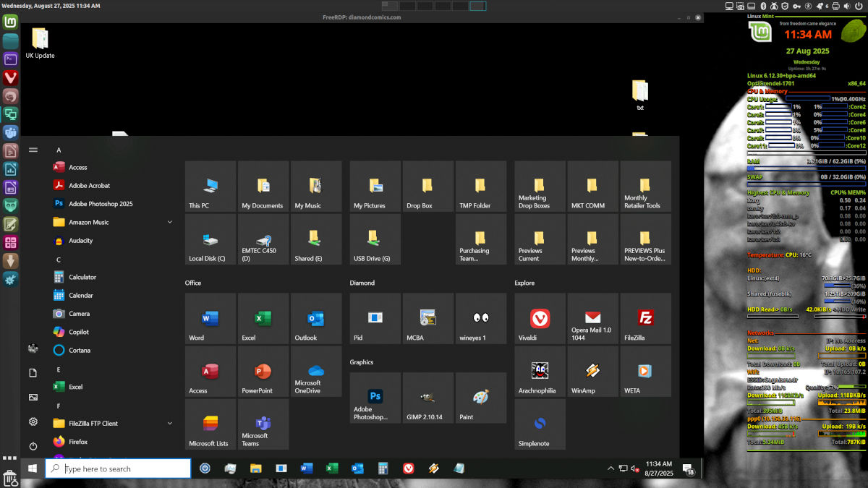Click the Vivaldi icon in the Linux dock
868x488 pixels.
[x=10, y=77]
